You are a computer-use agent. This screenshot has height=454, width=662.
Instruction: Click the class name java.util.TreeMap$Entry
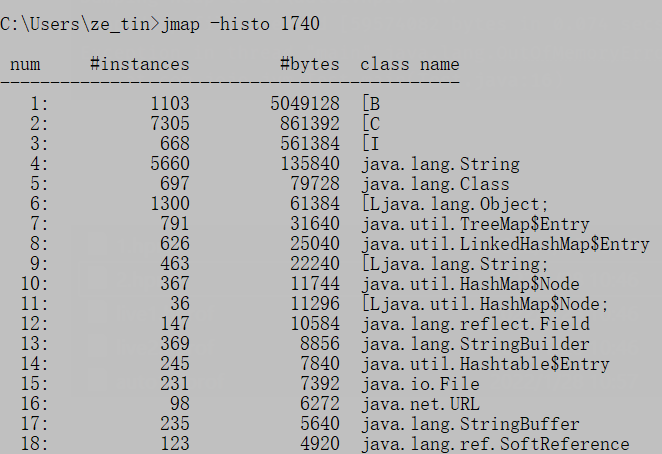point(475,224)
